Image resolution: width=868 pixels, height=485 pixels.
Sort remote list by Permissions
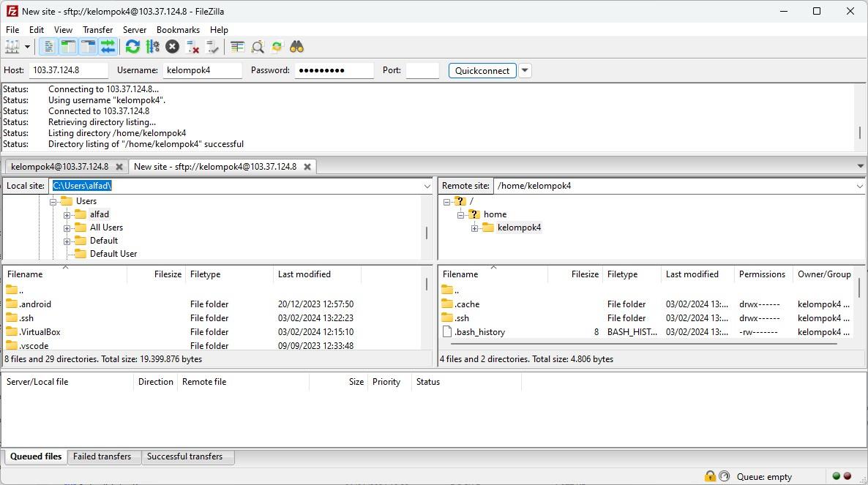pos(763,274)
